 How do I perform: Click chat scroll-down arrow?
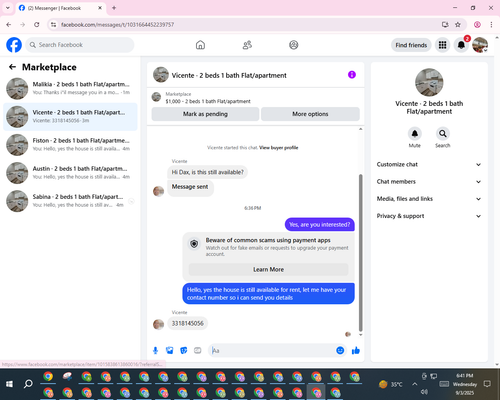pyautogui.click(x=360, y=335)
